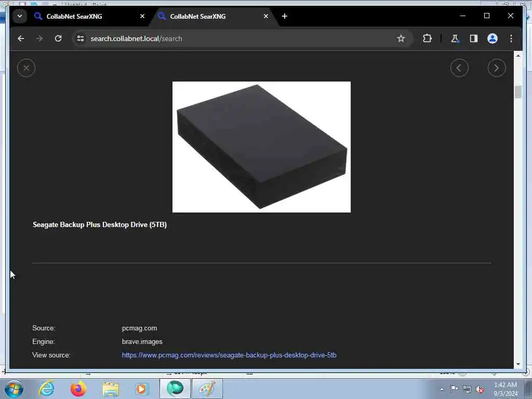Click the address bar URL field

pyautogui.click(x=241, y=38)
